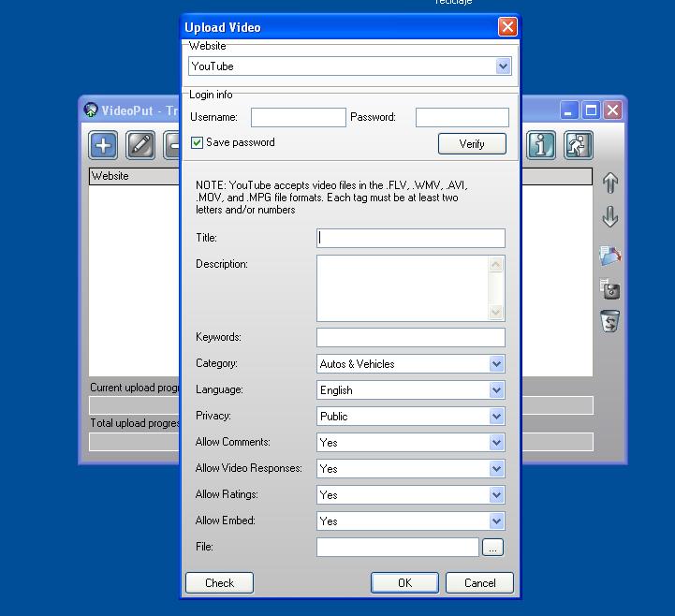The width and height of the screenshot is (675, 616).
Task: Browse for a file with the ... button
Action: point(492,548)
